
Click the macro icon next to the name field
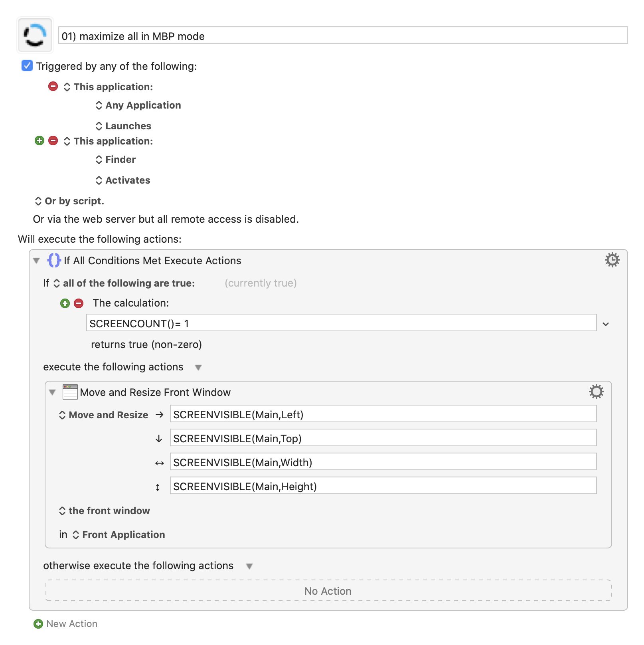[35, 35]
